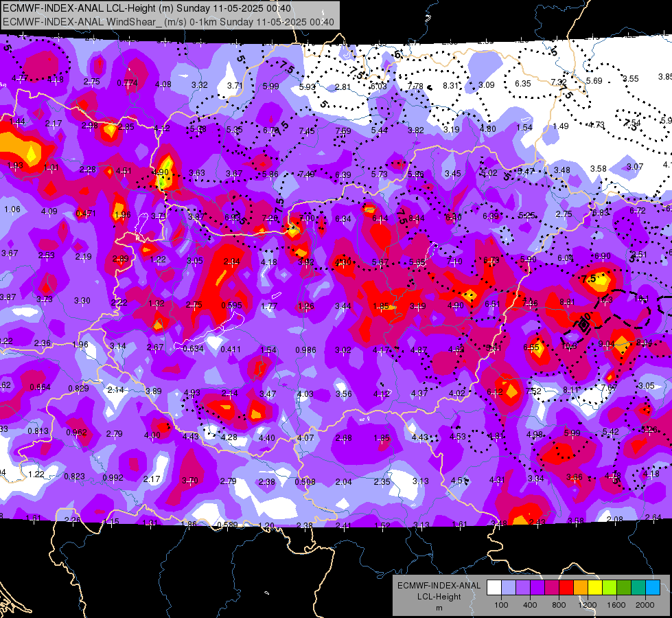Select the grid point labeled 3.07
This screenshot has height=618, width=672.
[x=635, y=166]
